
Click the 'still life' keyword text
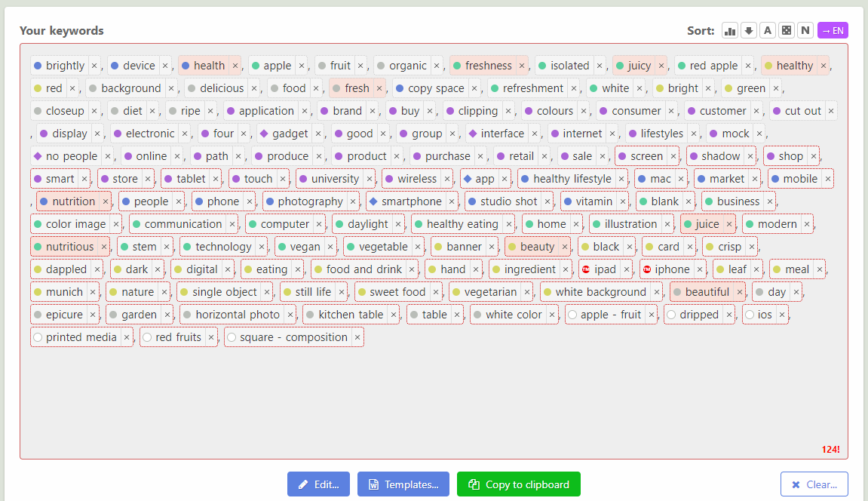point(313,293)
